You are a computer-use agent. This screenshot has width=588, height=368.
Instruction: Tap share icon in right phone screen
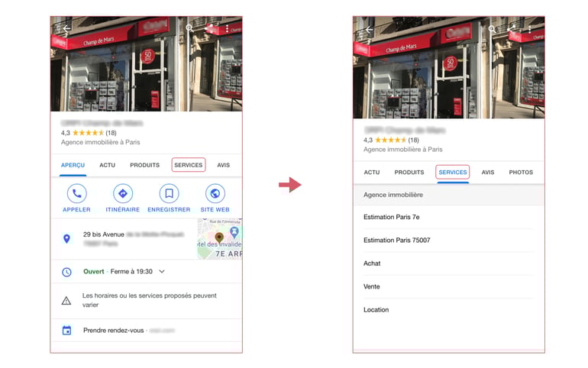coord(511,29)
